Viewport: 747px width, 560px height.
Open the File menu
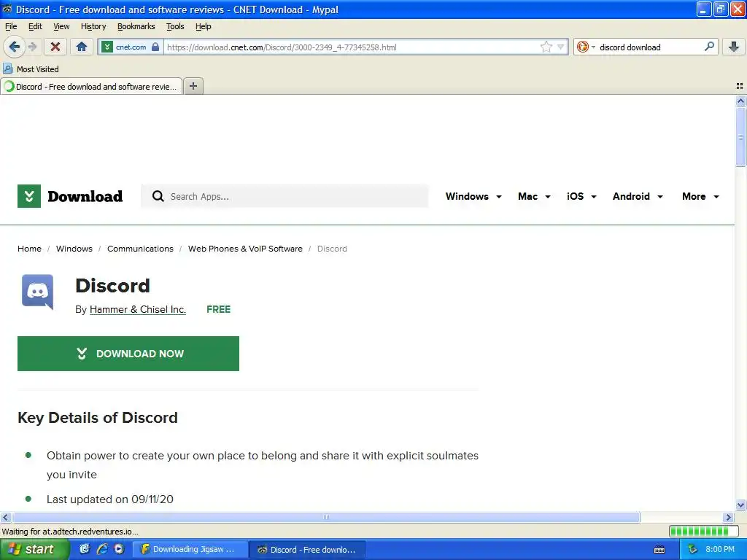coord(11,26)
